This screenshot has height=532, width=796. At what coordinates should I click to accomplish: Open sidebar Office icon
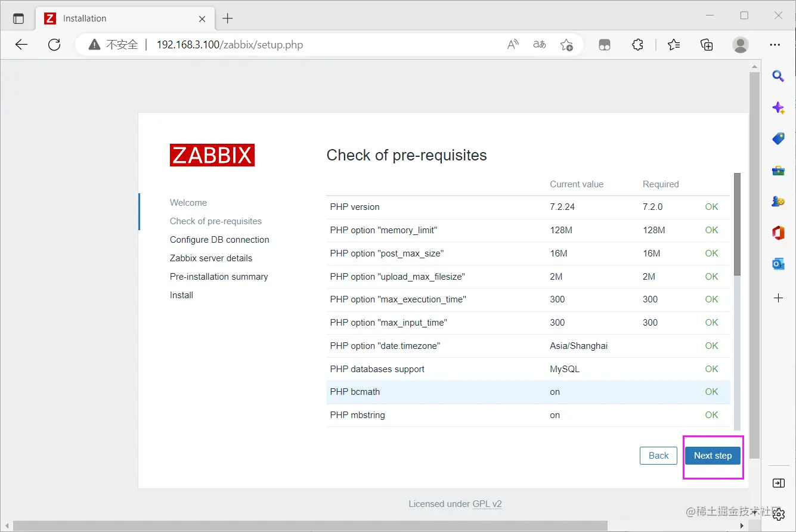[778, 233]
